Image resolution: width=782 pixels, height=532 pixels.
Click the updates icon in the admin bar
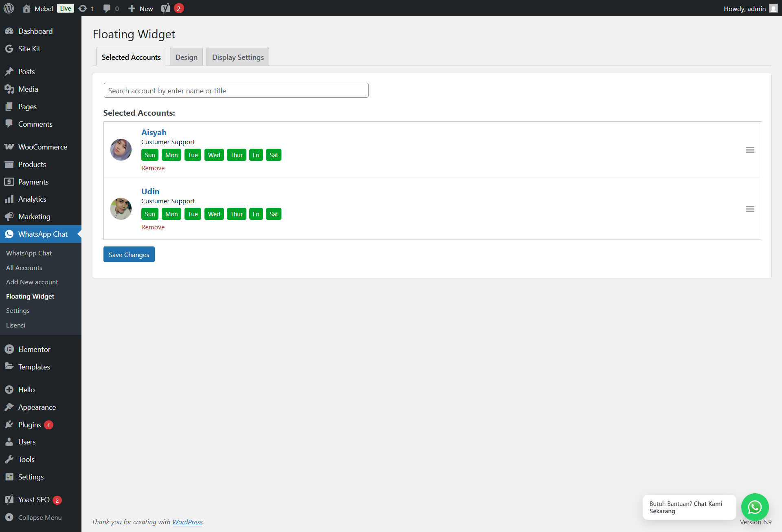pos(83,8)
